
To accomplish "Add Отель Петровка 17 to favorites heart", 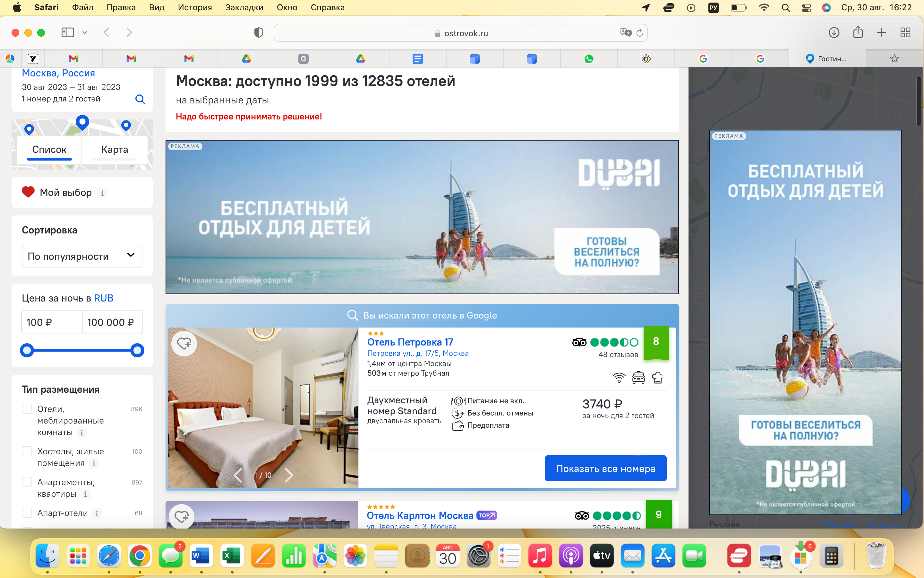I will [184, 343].
